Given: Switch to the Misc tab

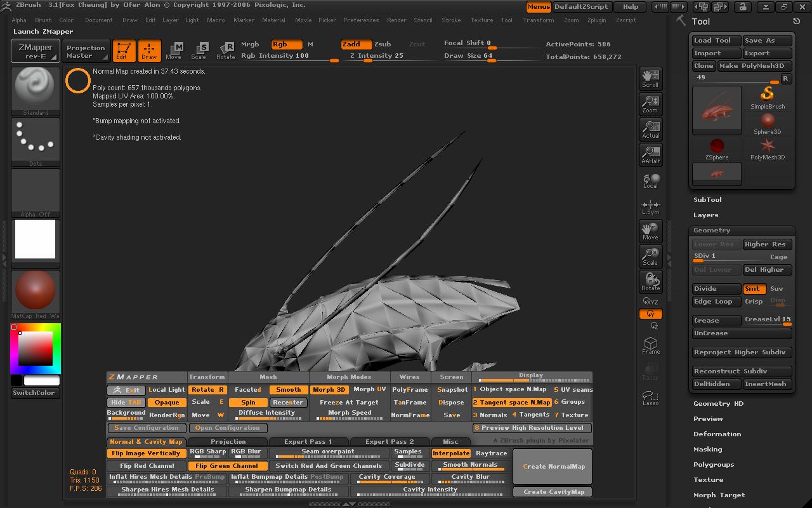Looking at the screenshot, I should [450, 441].
